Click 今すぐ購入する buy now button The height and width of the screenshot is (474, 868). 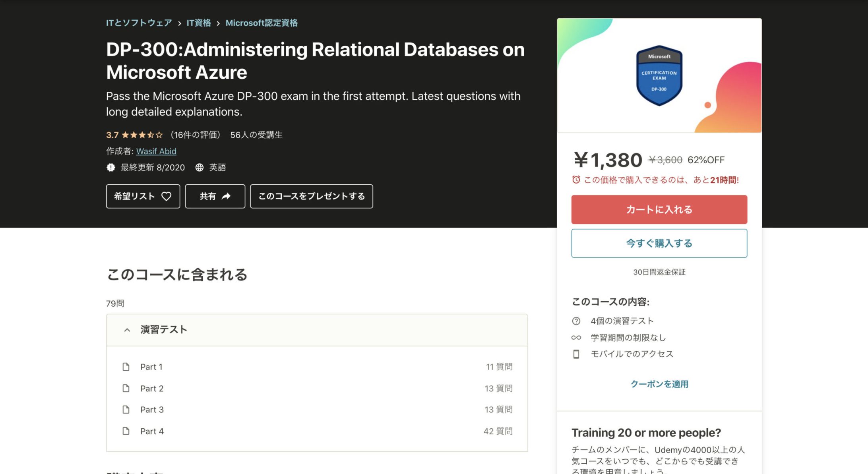click(659, 243)
